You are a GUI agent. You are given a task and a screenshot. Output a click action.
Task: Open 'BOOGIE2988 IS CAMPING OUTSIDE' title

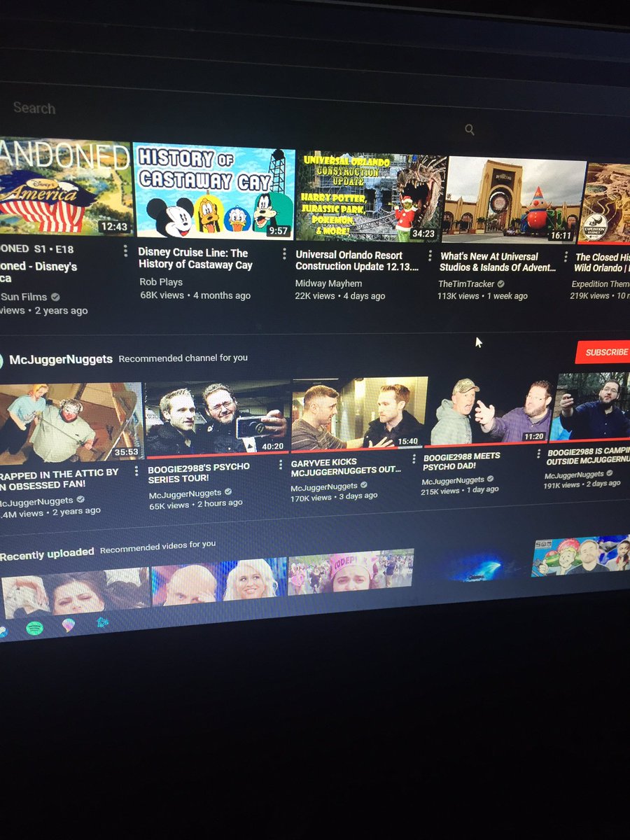pos(588,456)
